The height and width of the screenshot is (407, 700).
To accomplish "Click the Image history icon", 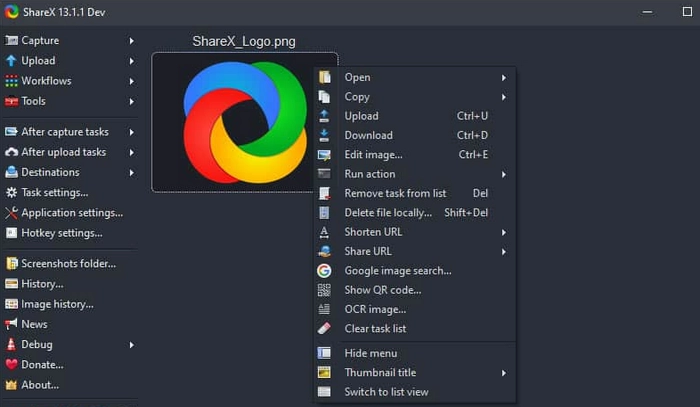I will click(x=11, y=304).
